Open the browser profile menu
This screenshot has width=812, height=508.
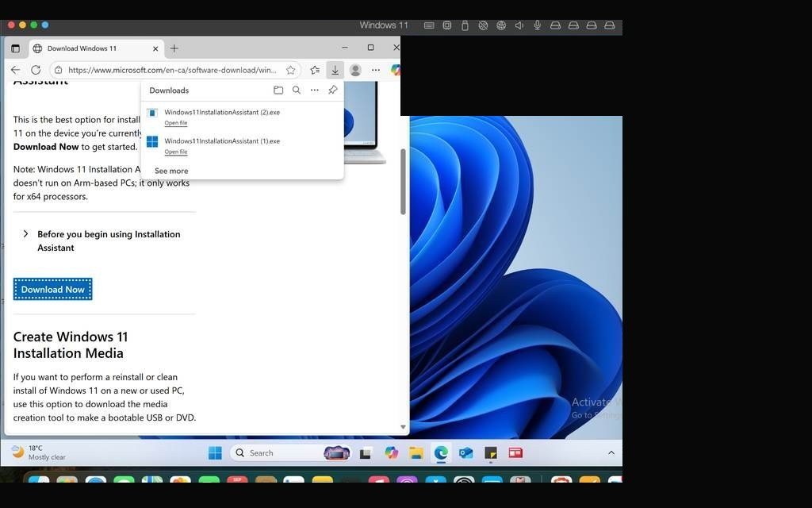[355, 70]
